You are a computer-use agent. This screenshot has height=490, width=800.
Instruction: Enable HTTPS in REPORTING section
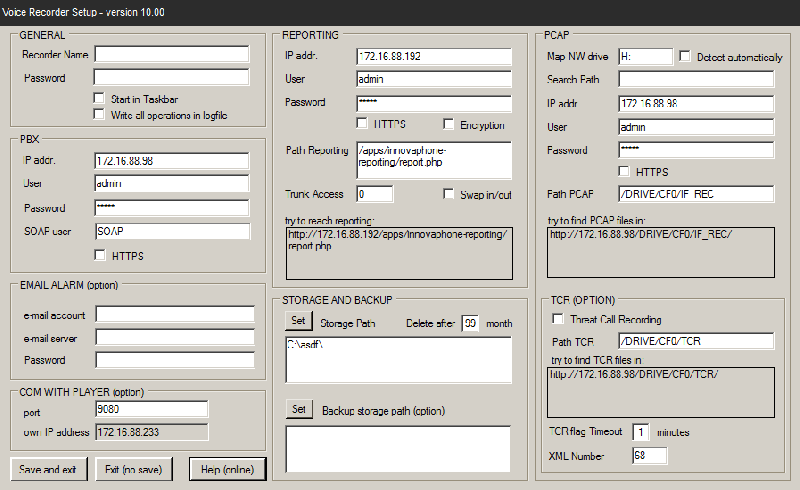[362, 123]
